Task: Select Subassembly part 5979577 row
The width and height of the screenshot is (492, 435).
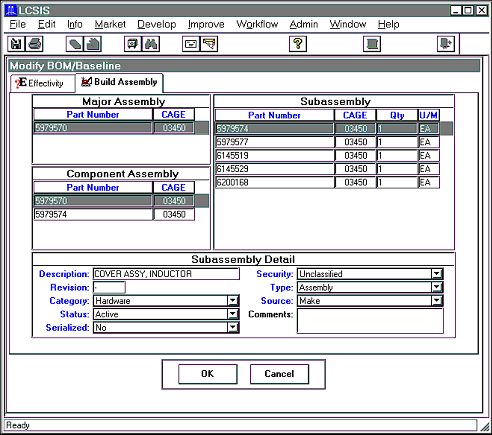Action: (x=327, y=142)
